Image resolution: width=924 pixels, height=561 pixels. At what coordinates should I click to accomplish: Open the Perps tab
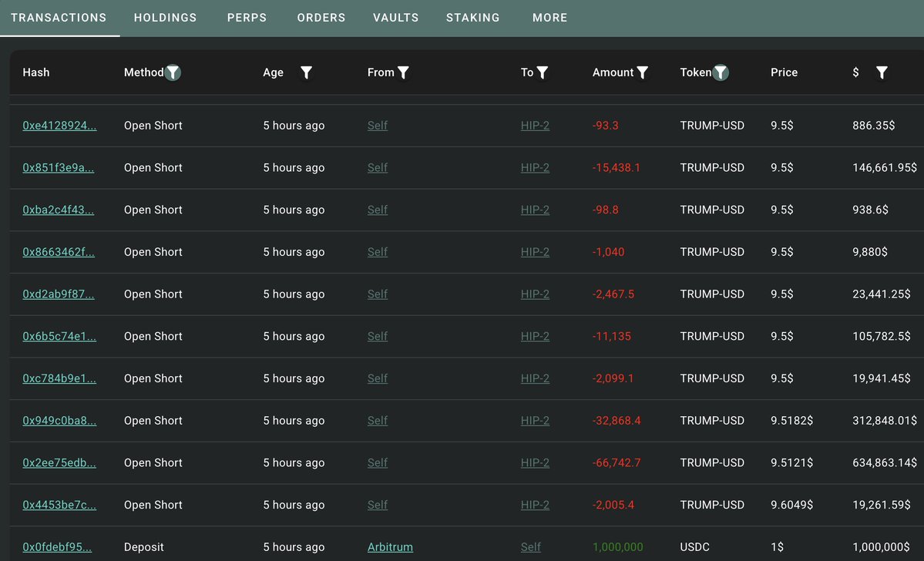point(247,18)
